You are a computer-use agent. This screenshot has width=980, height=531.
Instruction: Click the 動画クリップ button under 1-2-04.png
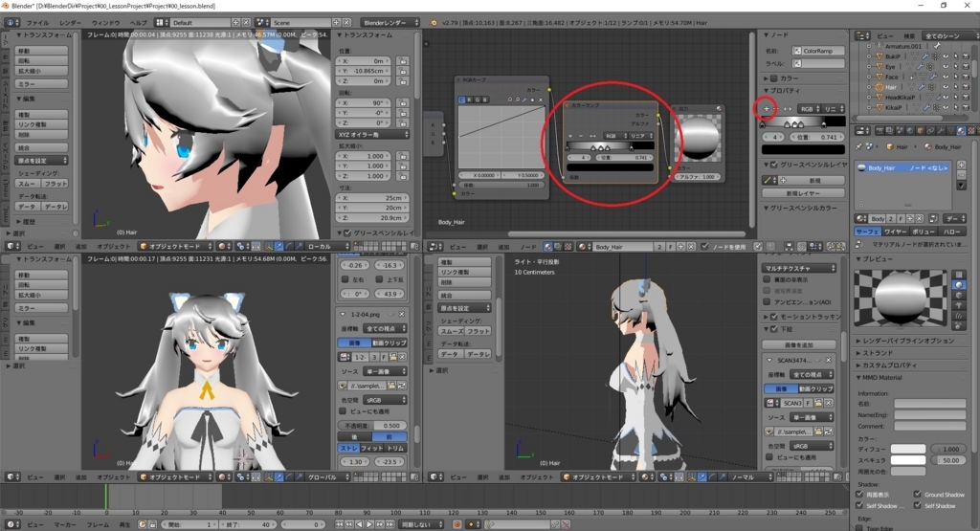coord(390,343)
